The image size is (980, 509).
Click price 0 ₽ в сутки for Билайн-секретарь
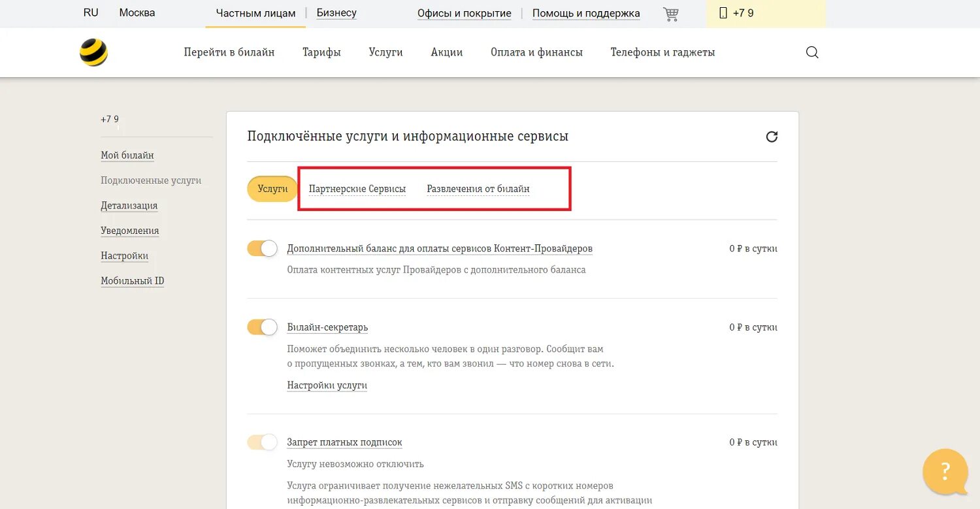753,327
